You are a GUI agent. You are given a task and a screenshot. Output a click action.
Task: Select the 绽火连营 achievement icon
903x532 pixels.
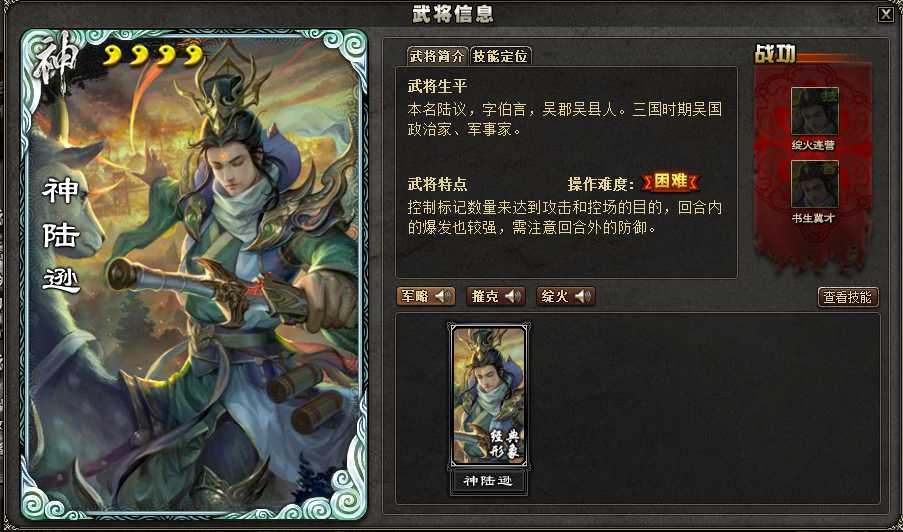tap(814, 111)
